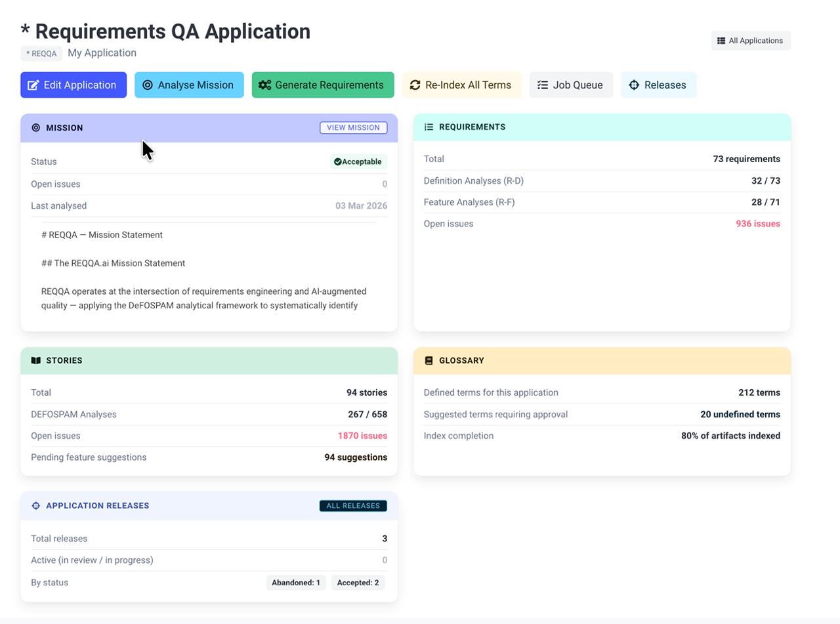The width and height of the screenshot is (840, 624).
Task: Click the 20 undefined terms value
Action: pyautogui.click(x=740, y=415)
